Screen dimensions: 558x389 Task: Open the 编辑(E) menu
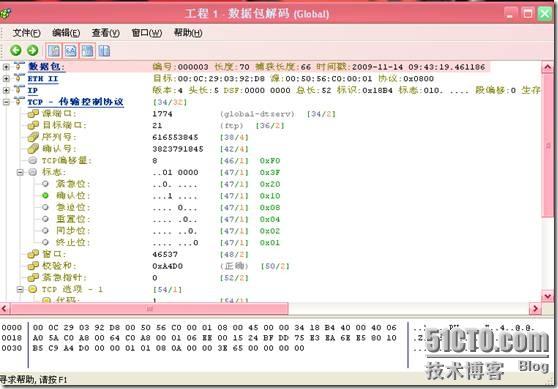click(66, 33)
